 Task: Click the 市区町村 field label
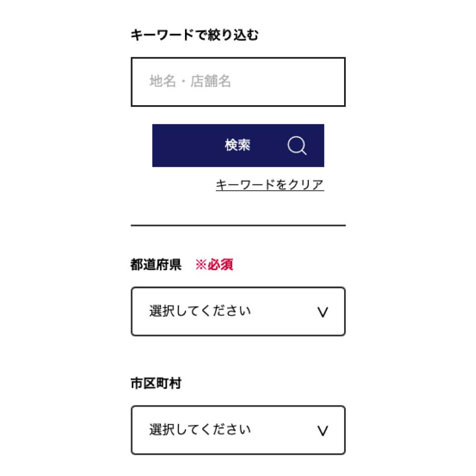(x=156, y=383)
